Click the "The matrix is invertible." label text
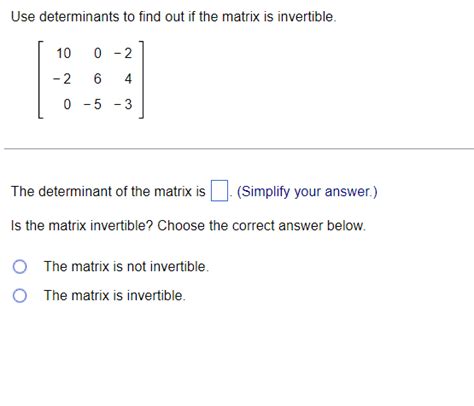This screenshot has width=474, height=406. point(115,295)
